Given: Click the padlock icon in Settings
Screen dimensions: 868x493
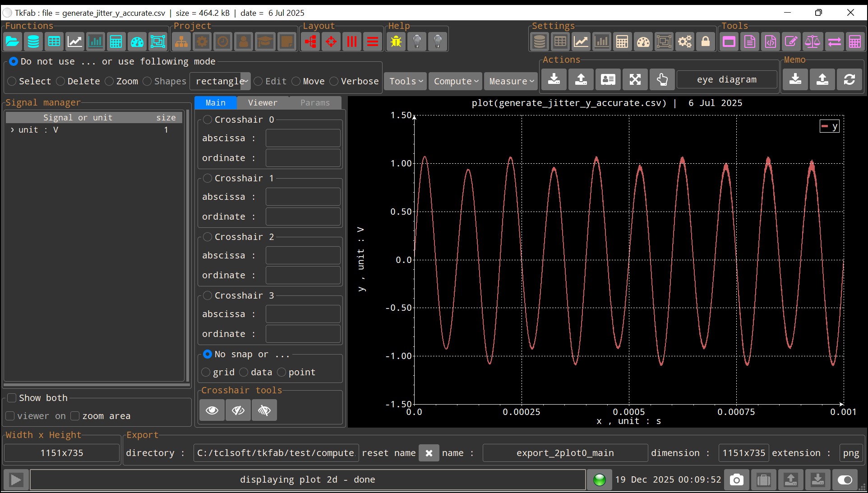Looking at the screenshot, I should [706, 42].
